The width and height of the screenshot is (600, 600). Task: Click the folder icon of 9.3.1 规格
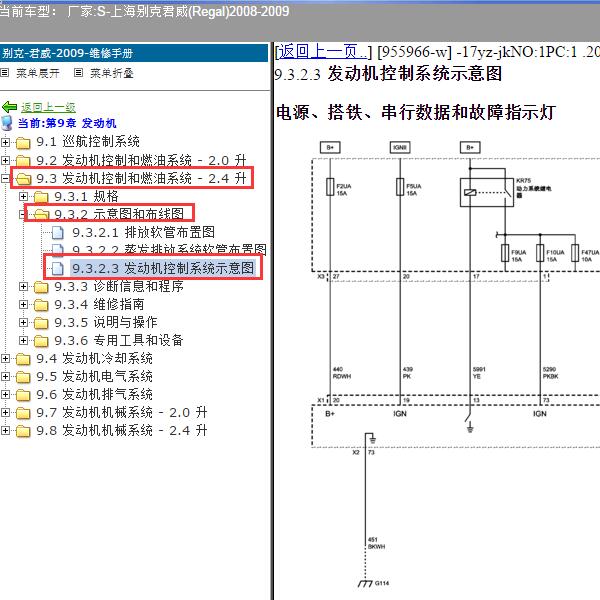point(41,197)
